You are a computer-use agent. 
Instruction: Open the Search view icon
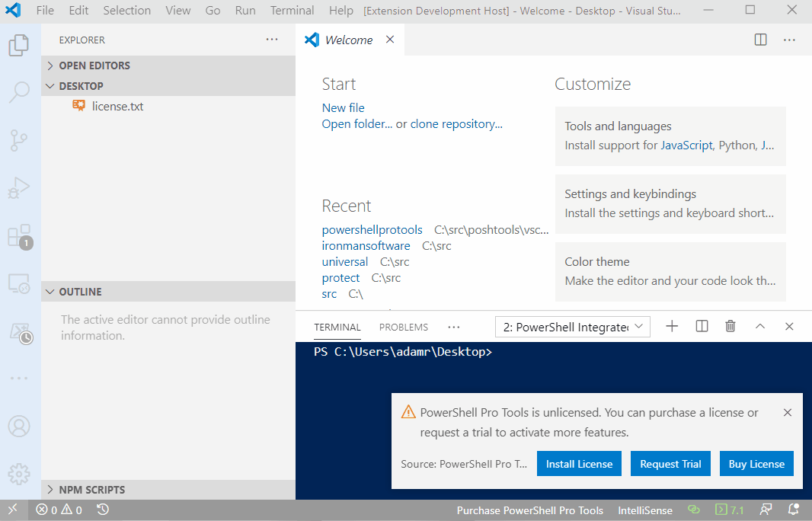[x=19, y=93]
